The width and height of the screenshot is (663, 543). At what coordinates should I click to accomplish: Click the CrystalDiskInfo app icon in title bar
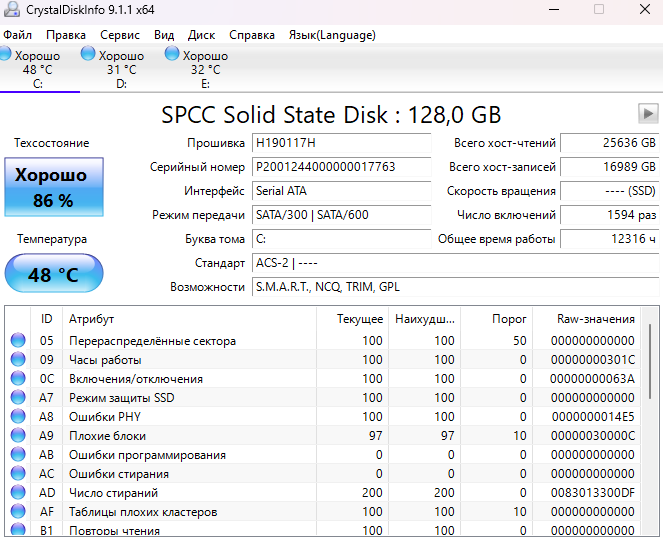11,9
